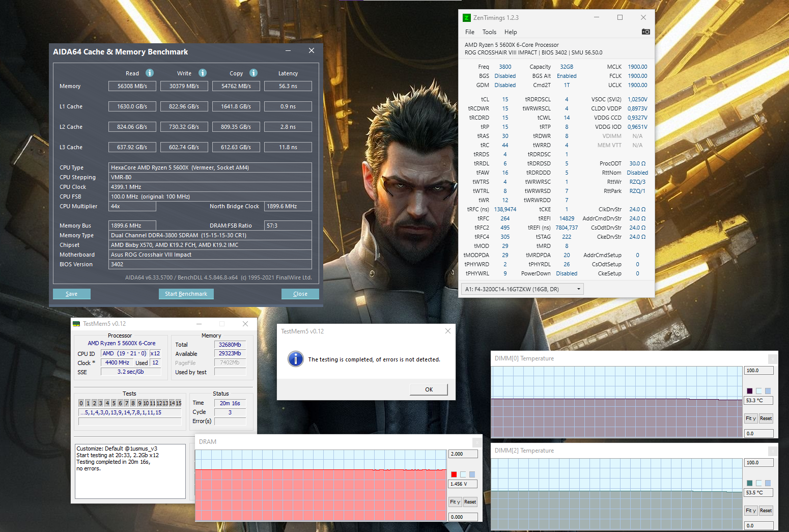Viewport: 789px width, 532px height.
Task: Open the Tools menu in ZenTimings
Action: coord(489,32)
